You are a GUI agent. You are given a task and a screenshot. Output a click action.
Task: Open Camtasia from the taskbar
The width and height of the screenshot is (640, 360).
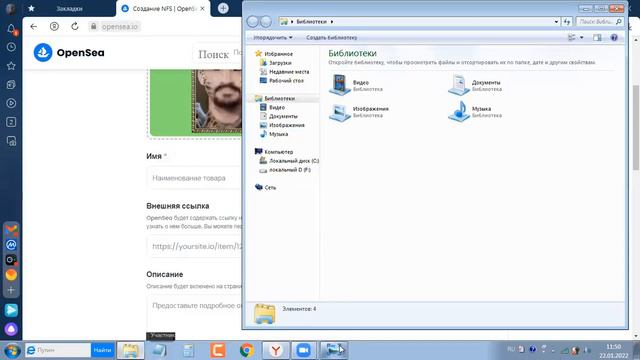(x=218, y=350)
